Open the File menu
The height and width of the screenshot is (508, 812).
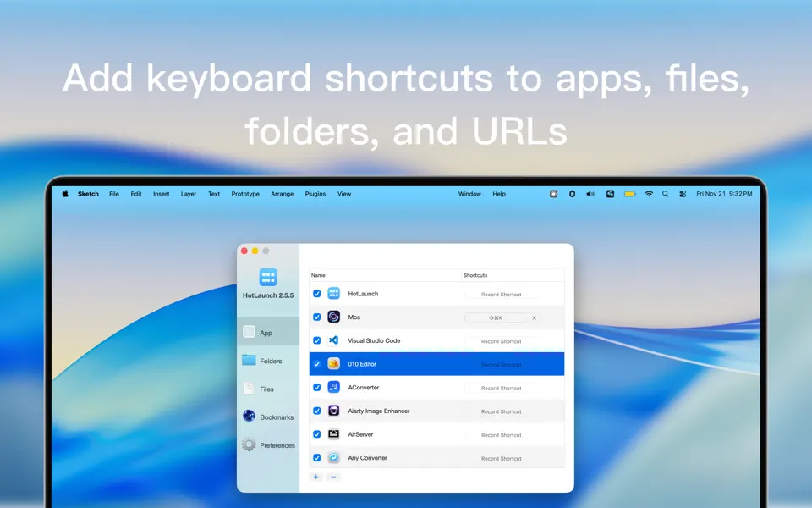[114, 194]
